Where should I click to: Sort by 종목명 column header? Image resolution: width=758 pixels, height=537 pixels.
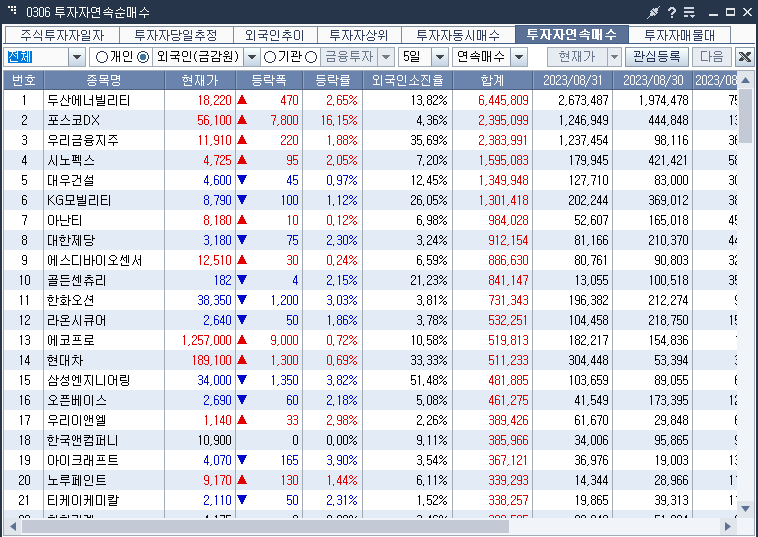pos(104,80)
